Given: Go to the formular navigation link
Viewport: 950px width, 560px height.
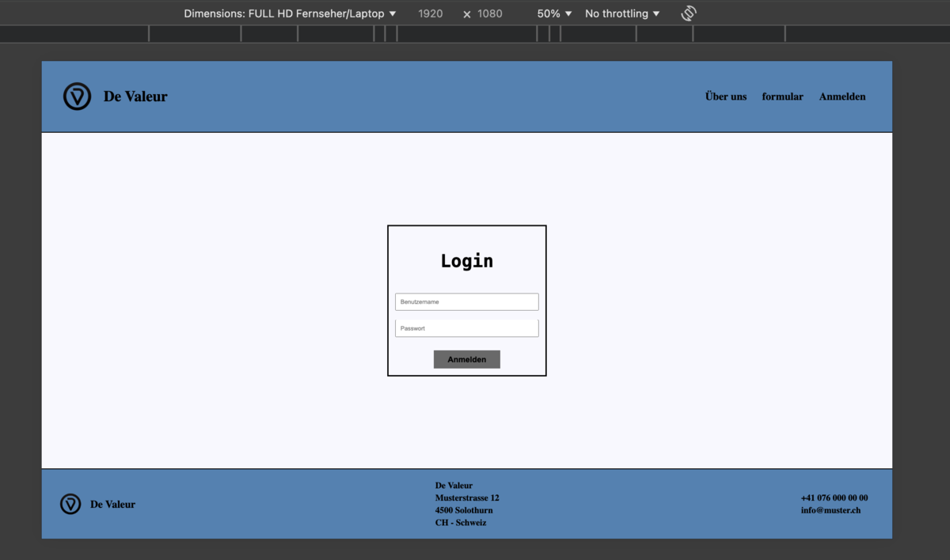Looking at the screenshot, I should pyautogui.click(x=782, y=96).
